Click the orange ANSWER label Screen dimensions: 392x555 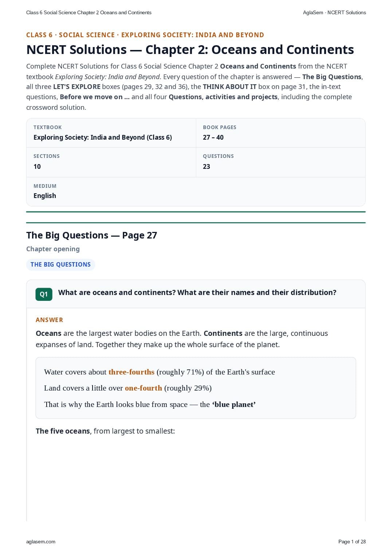pyautogui.click(x=49, y=320)
